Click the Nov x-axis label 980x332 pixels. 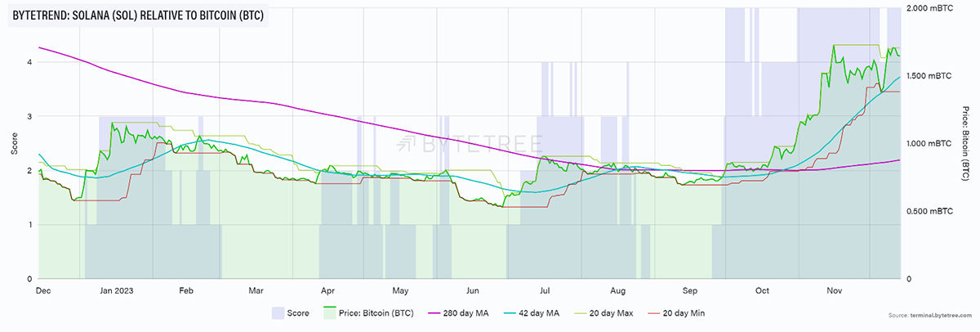coord(835,289)
